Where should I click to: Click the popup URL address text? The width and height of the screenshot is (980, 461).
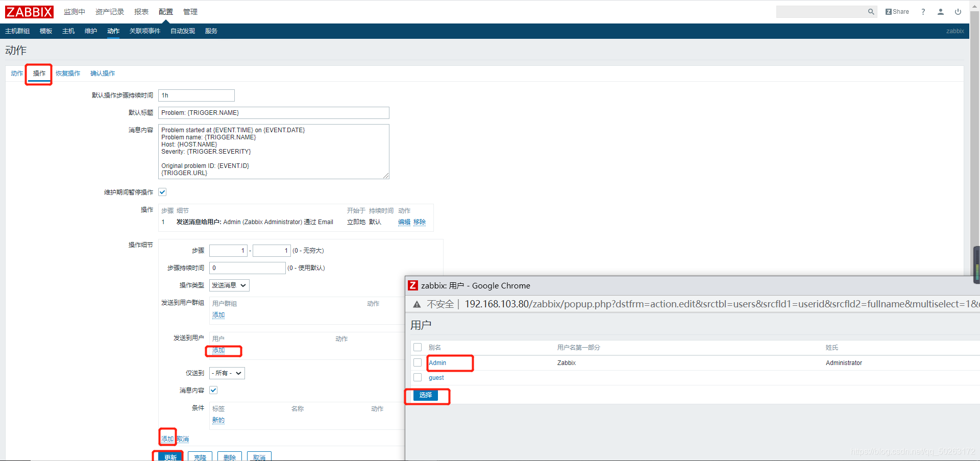pos(722,304)
